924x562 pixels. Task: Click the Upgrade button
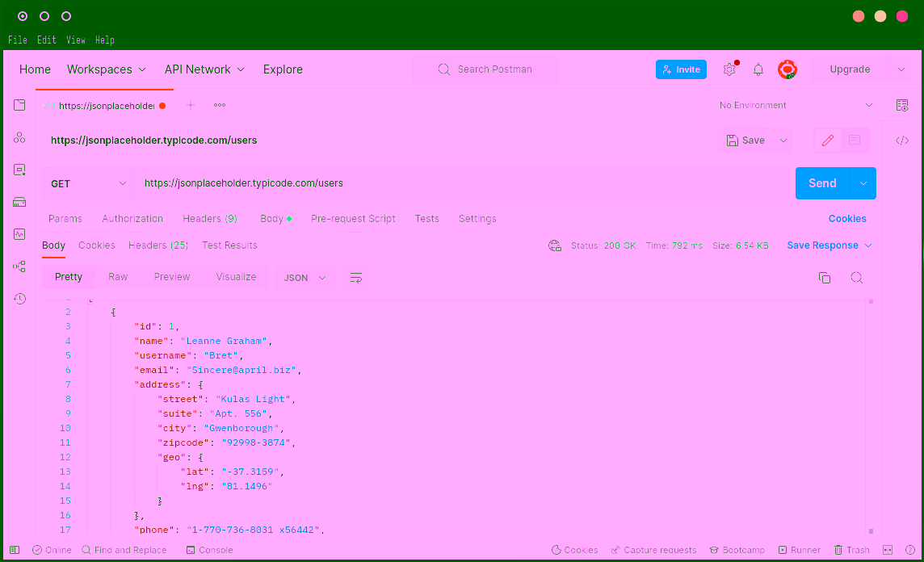pos(850,69)
